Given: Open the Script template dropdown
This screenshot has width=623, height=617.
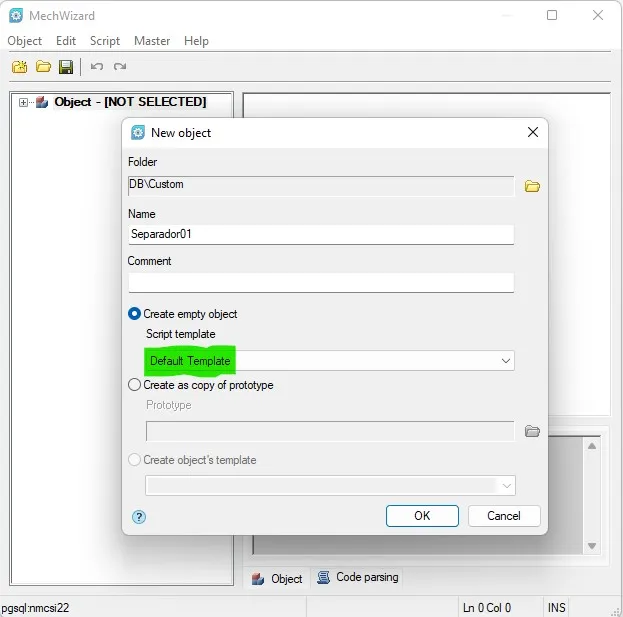Looking at the screenshot, I should pyautogui.click(x=330, y=361).
